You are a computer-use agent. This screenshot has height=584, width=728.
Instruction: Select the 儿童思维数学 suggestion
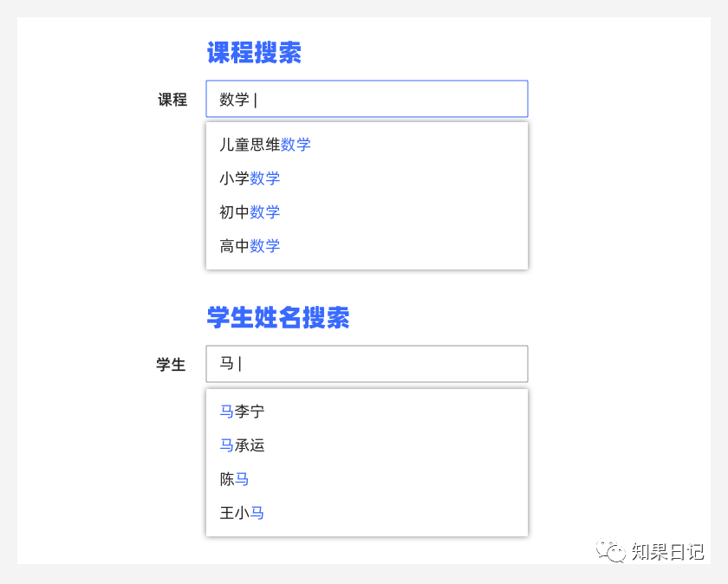[265, 145]
